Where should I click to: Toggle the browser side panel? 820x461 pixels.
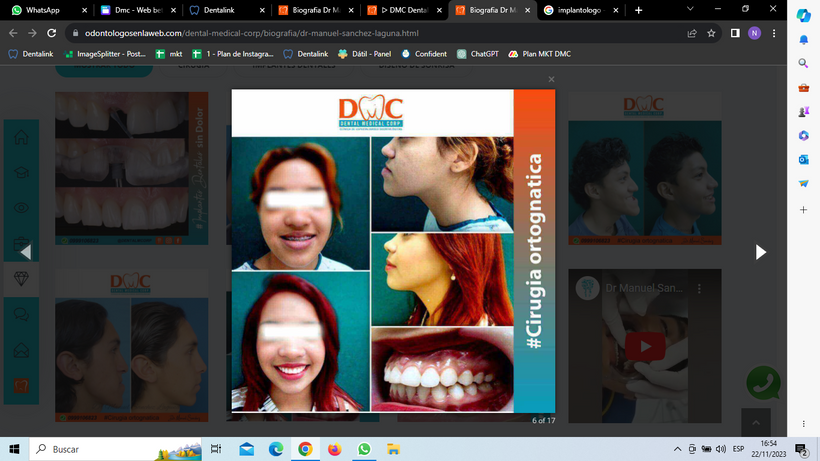[x=735, y=32]
